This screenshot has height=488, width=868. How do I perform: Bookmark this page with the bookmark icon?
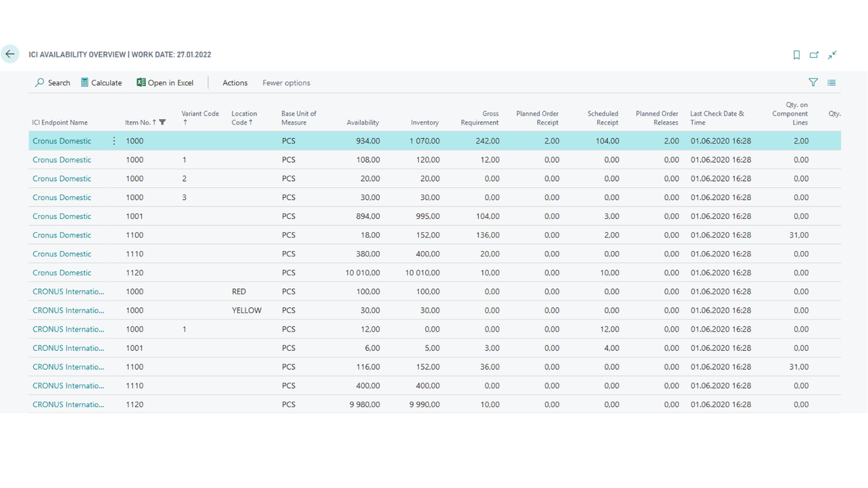[x=796, y=55]
